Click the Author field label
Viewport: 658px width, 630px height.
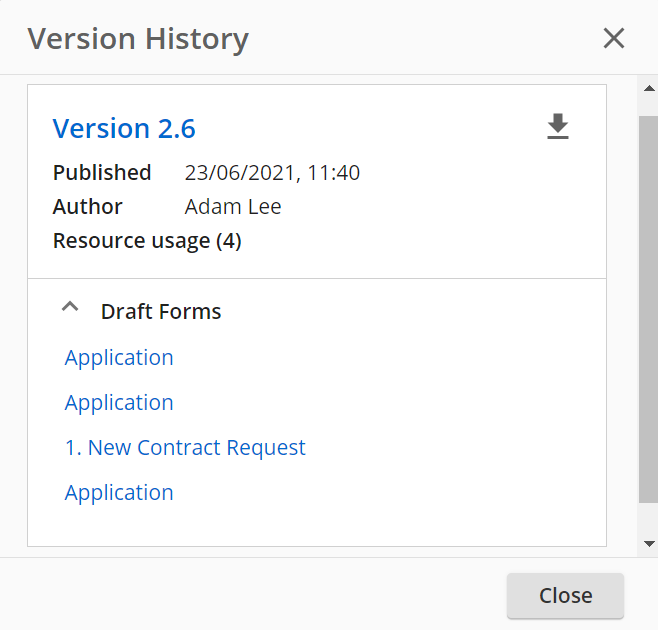(x=88, y=207)
